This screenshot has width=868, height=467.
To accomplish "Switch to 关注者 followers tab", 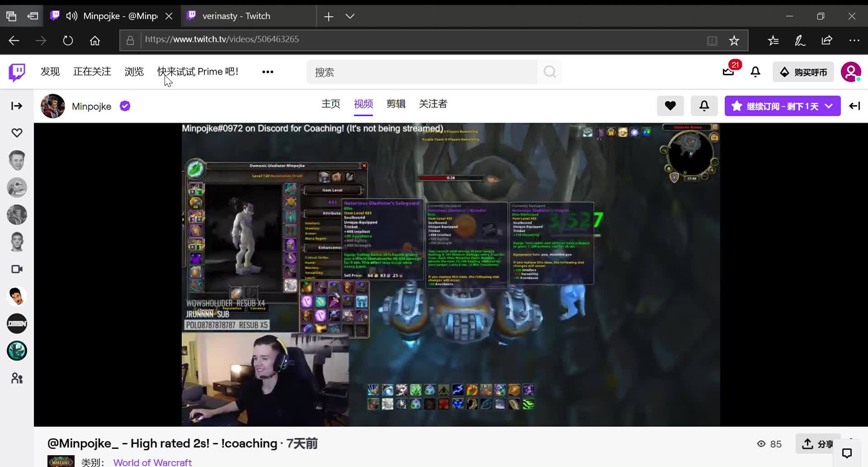I will tap(433, 104).
